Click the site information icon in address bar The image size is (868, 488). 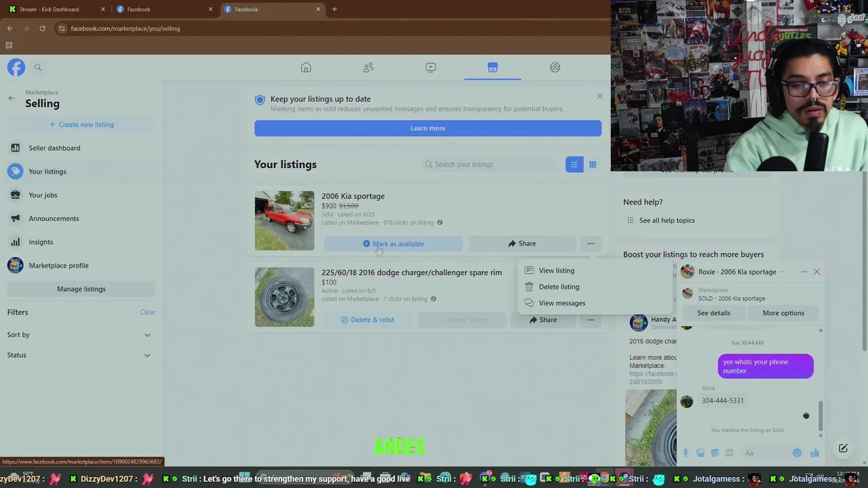pyautogui.click(x=62, y=28)
